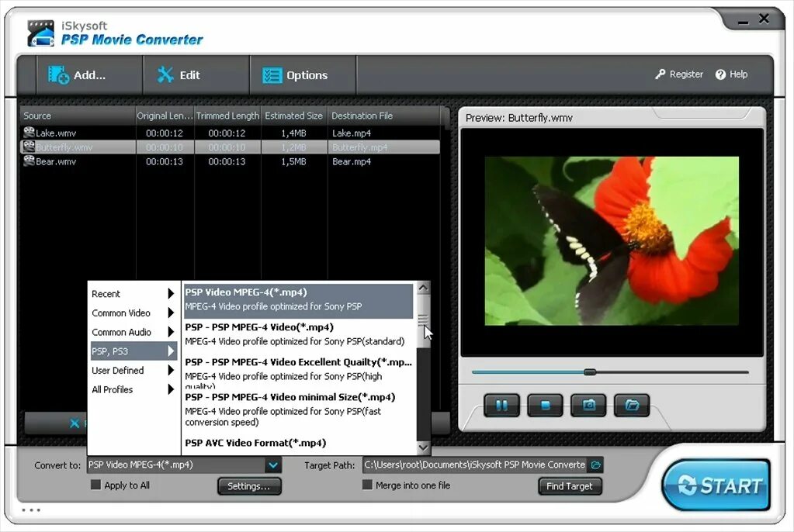Screen dimensions: 794x532
Task: Click the Register key icon
Action: tap(660, 74)
